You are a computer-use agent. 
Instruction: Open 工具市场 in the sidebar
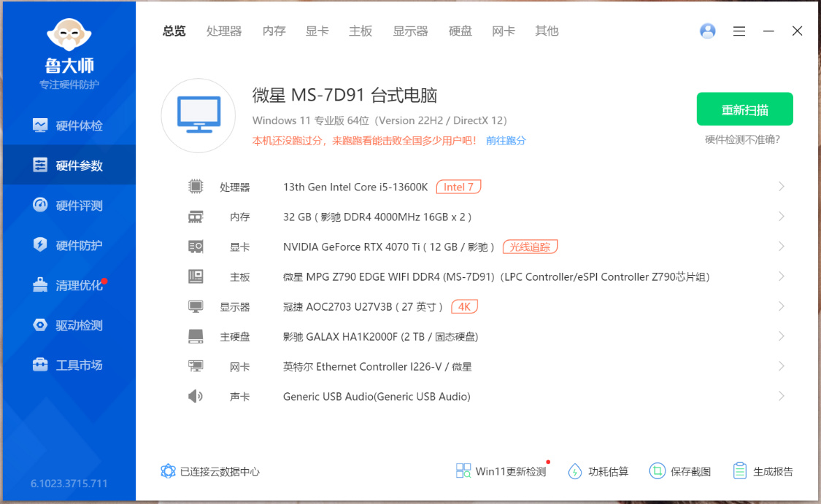coord(69,365)
